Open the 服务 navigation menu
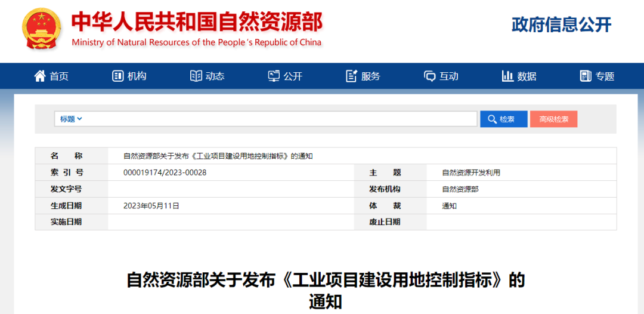The image size is (644, 314). click(370, 76)
